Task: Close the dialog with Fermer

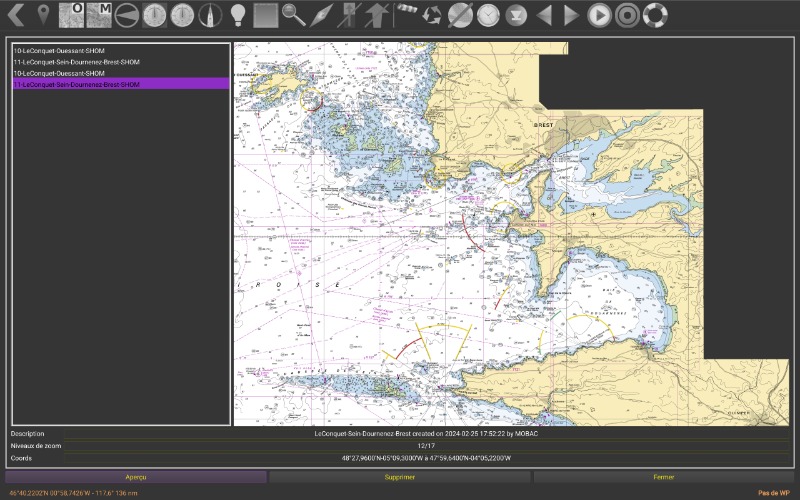Action: pos(663,477)
